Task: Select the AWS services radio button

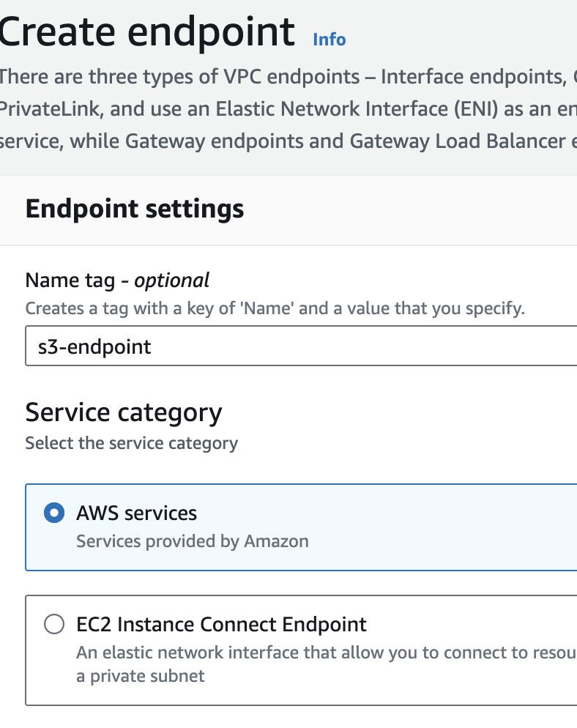Action: (x=53, y=513)
